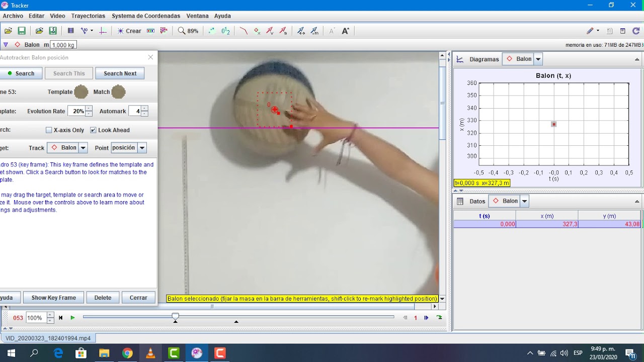Open the Sistema de Coordenadas menu
The width and height of the screenshot is (644, 362).
[146, 16]
